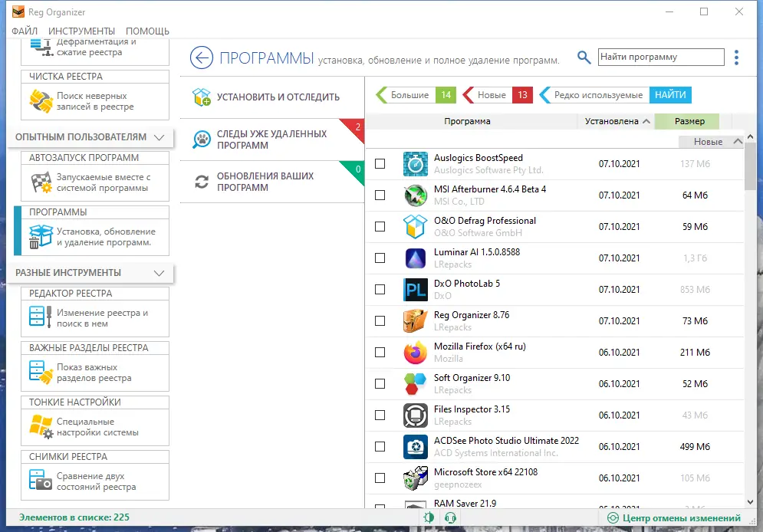
Task: Click the registry editor sidebar icon
Action: (x=41, y=316)
